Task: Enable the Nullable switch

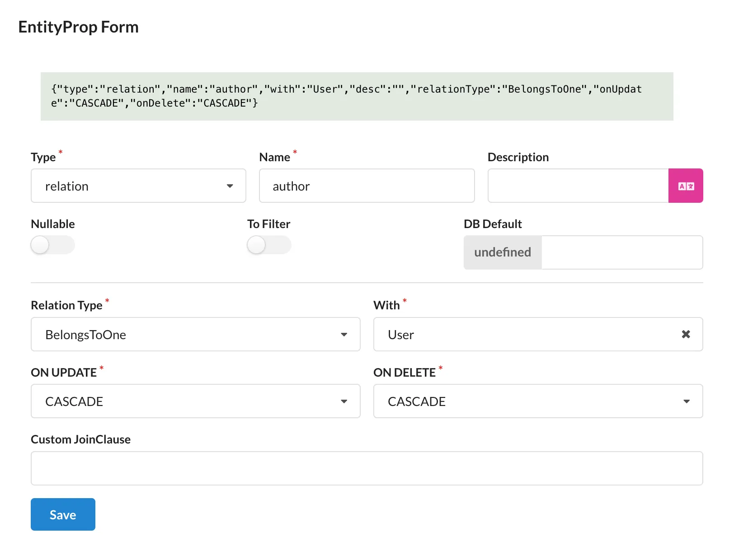Action: tap(52, 245)
